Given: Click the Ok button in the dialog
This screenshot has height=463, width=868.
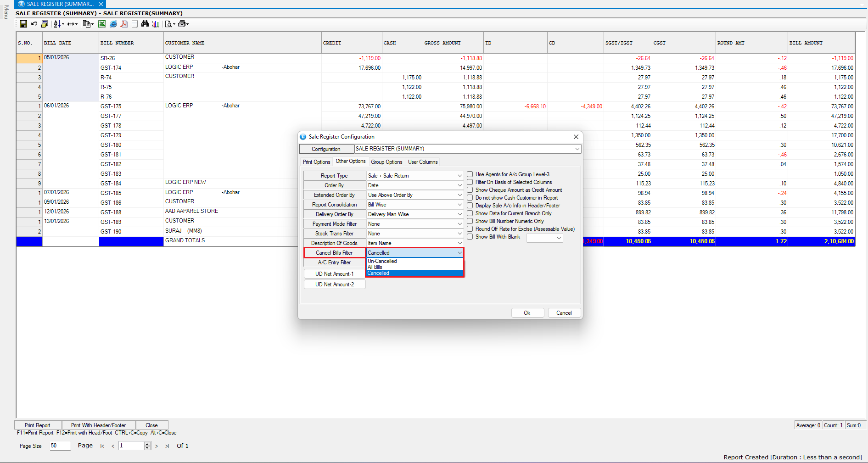Looking at the screenshot, I should (x=527, y=313).
